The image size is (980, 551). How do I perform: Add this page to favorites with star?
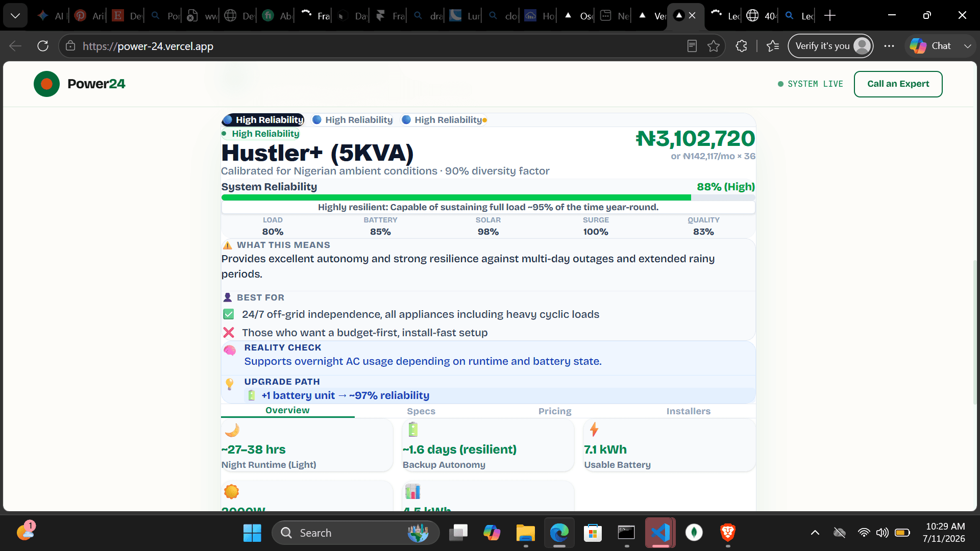(x=714, y=46)
